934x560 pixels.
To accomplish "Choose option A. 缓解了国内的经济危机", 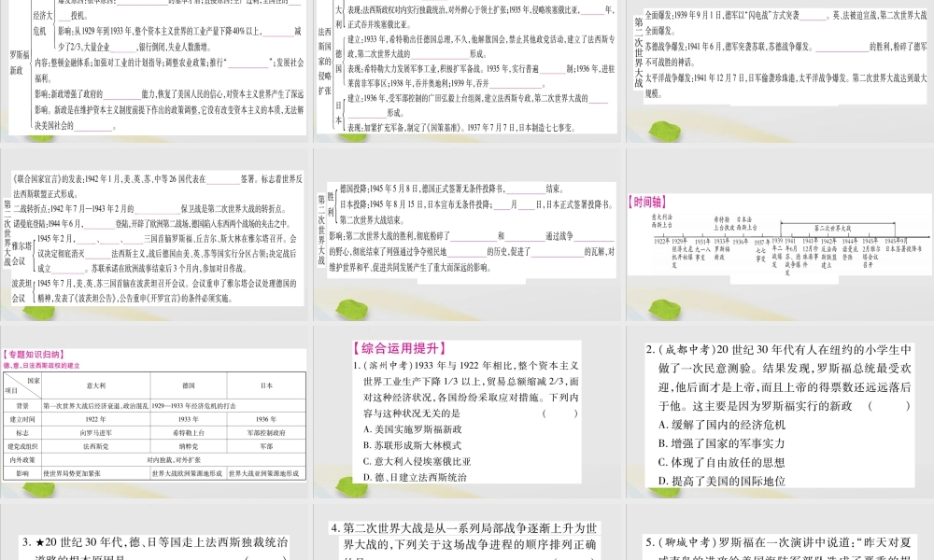I will 722,425.
